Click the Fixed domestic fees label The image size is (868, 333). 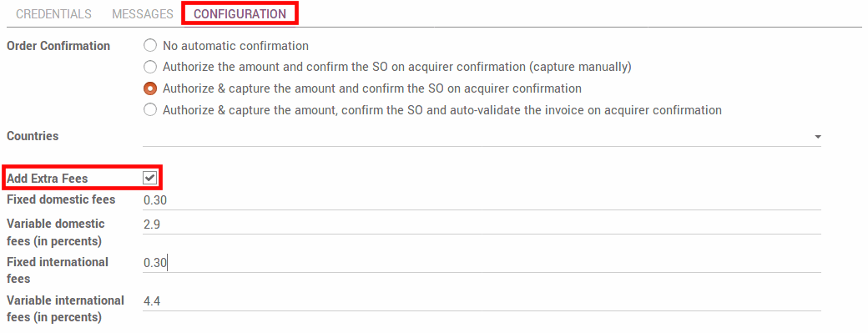(x=61, y=199)
